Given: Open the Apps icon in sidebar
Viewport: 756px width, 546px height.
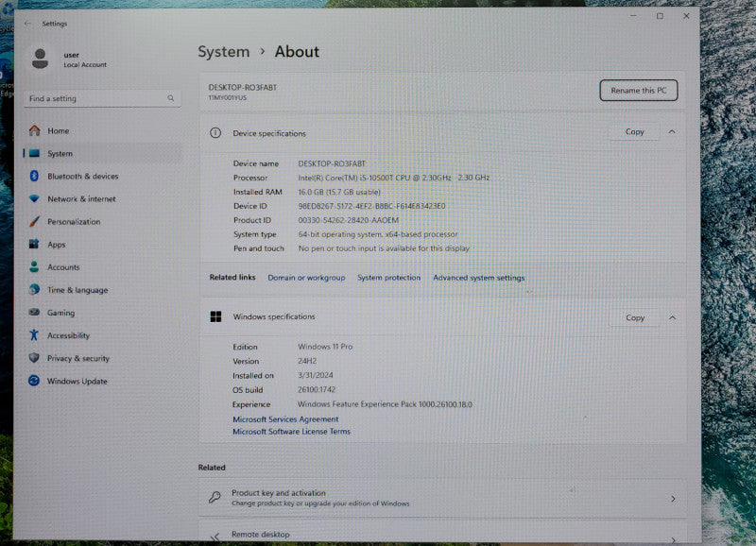Looking at the screenshot, I should 34,244.
